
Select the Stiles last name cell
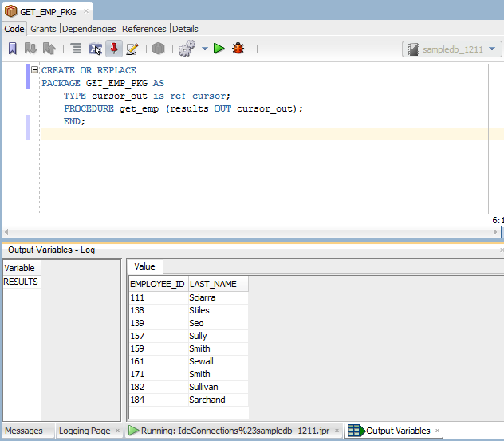click(218, 310)
